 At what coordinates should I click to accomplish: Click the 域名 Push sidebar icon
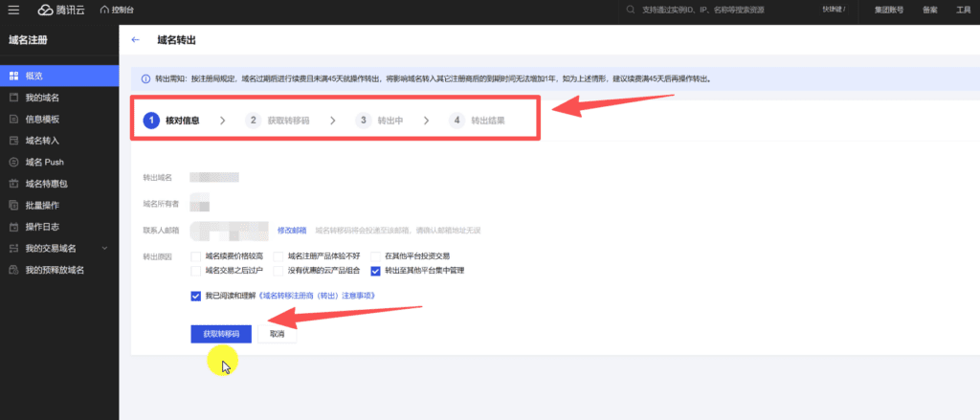[x=13, y=162]
